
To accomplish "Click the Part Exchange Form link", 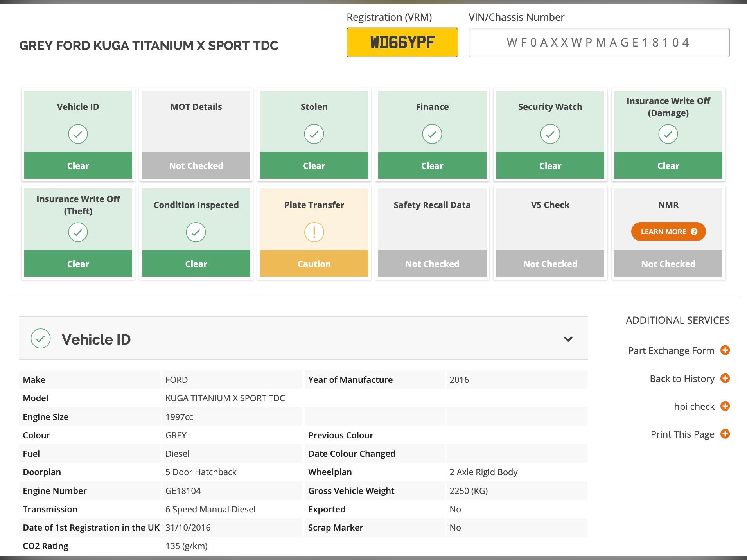I will [671, 350].
